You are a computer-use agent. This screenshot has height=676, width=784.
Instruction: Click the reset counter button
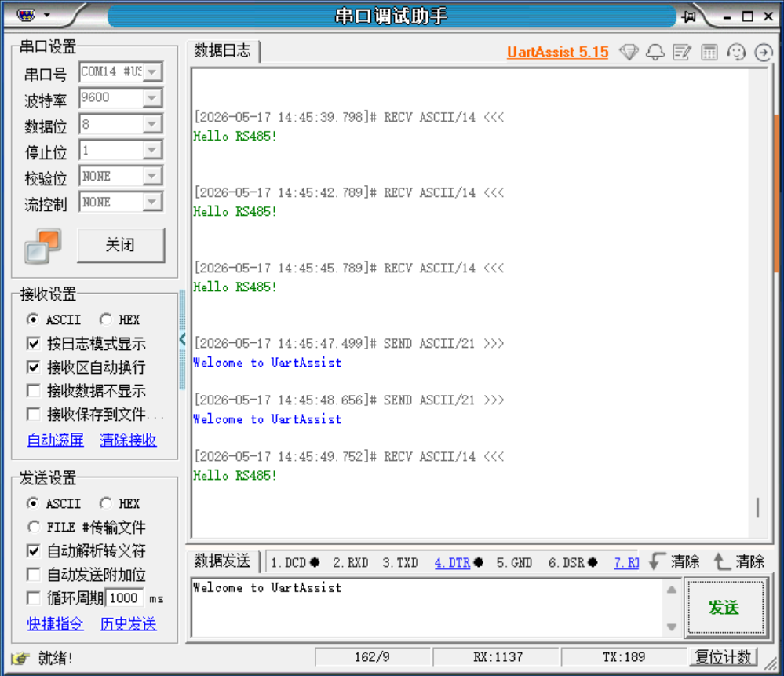point(724,657)
